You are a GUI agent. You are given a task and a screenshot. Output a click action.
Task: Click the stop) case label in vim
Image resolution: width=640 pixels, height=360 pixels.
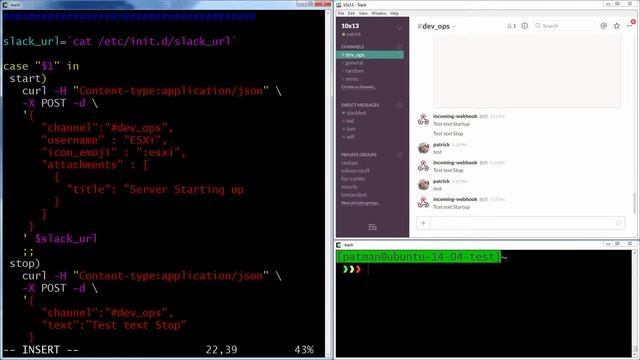tap(25, 263)
